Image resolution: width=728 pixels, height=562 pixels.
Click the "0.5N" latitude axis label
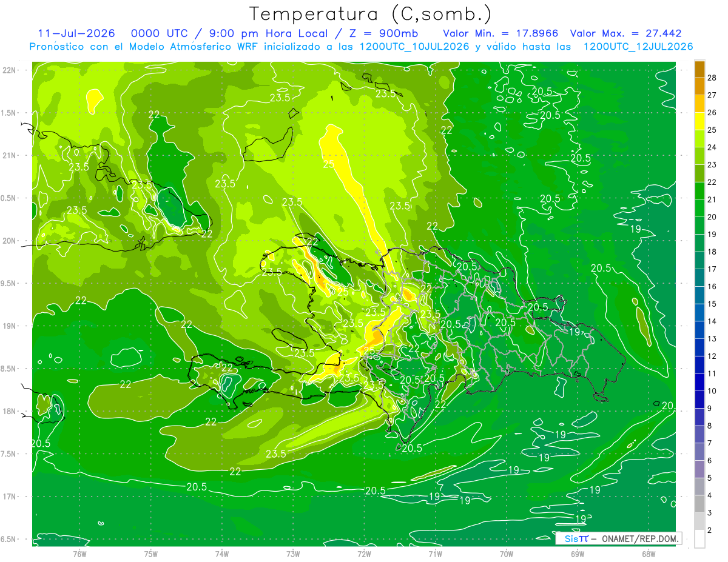(x=9, y=198)
